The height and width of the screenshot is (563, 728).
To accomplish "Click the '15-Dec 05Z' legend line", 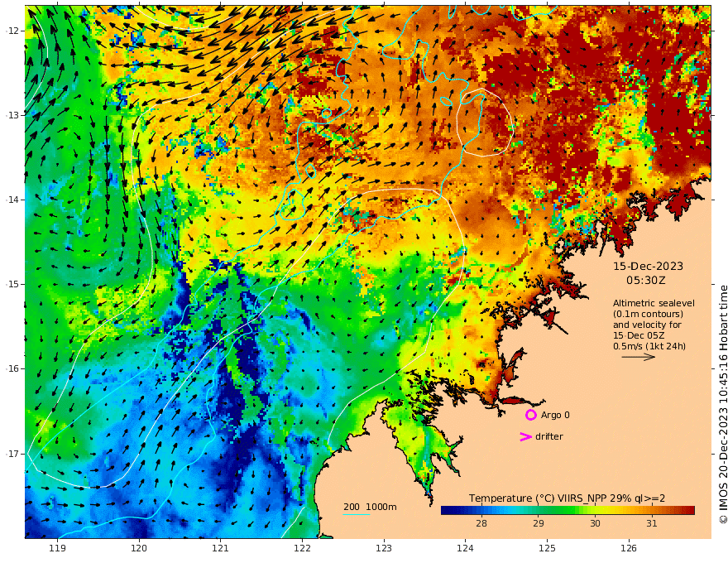I will click(639, 335).
